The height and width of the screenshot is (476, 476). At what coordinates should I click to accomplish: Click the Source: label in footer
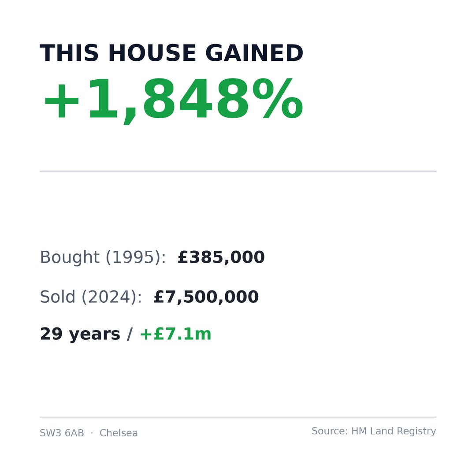tap(330, 431)
